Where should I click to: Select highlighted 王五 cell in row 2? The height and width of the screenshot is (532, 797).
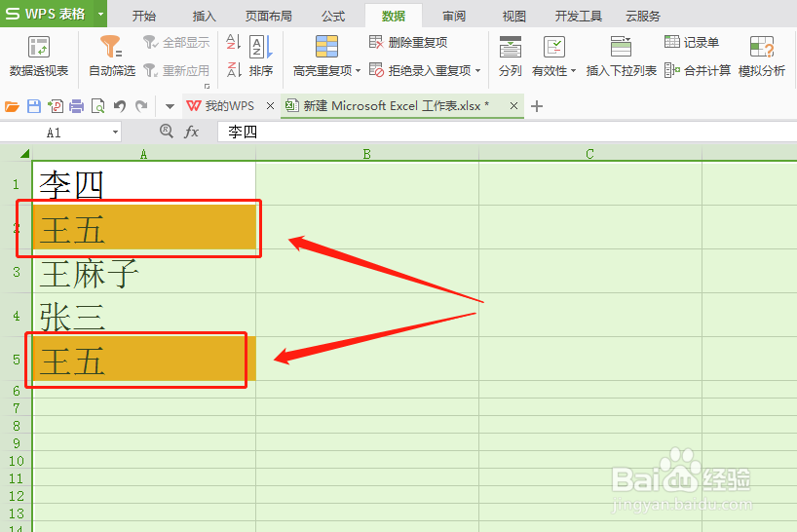point(144,227)
